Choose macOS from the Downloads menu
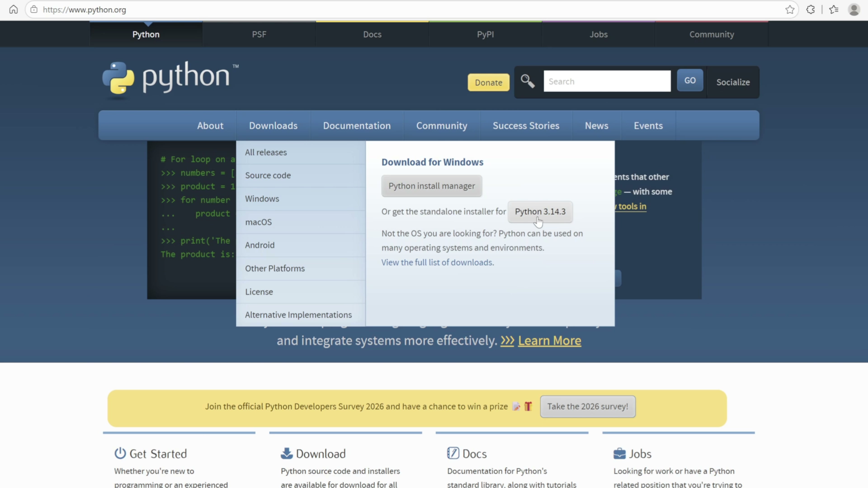Viewport: 868px width, 488px height. point(258,222)
